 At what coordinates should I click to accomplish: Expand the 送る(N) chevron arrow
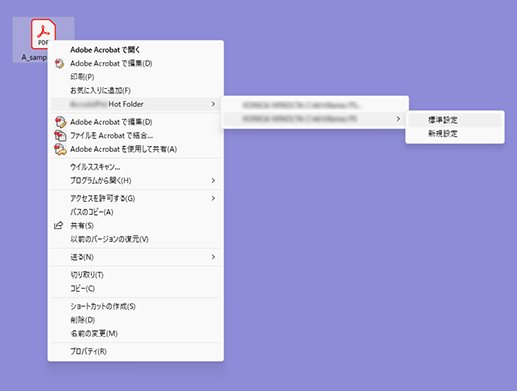click(213, 257)
